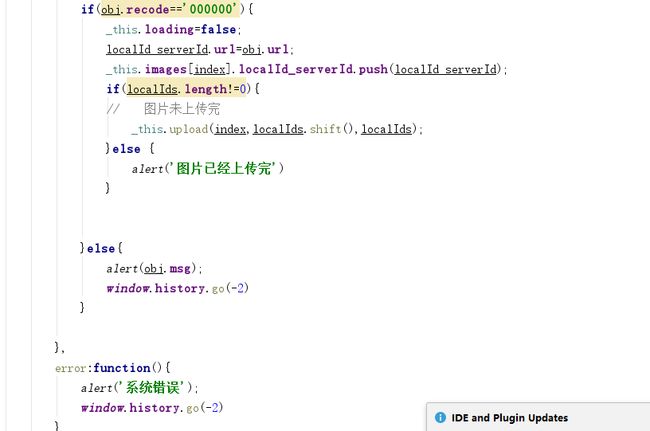Click the alert string '系统错误'
This screenshot has height=431, width=650.
pos(152,387)
